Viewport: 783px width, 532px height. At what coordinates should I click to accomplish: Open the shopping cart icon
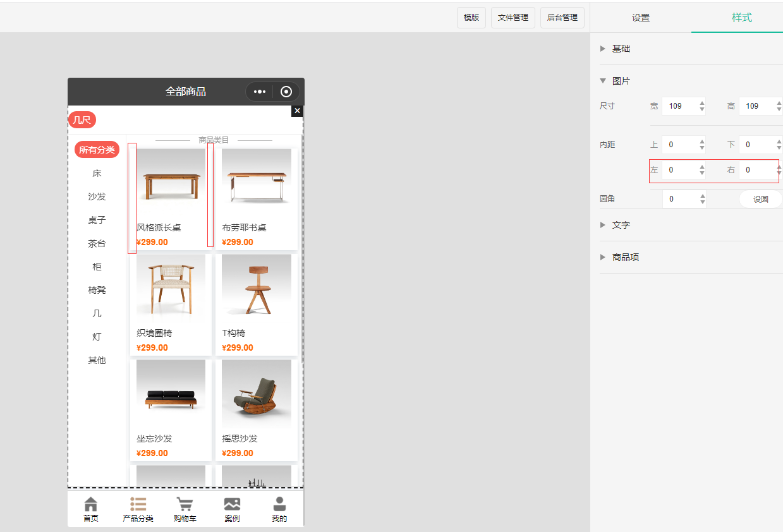185,504
